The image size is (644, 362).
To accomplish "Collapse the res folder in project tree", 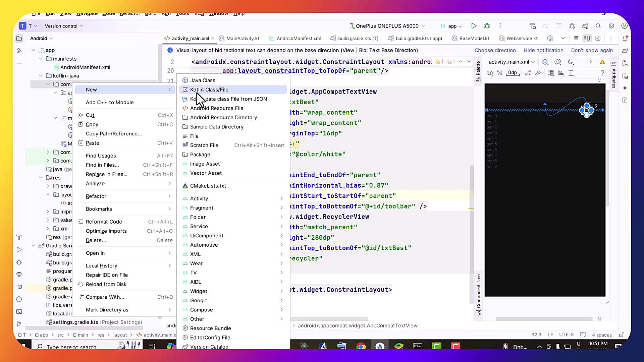I will pos(41,178).
